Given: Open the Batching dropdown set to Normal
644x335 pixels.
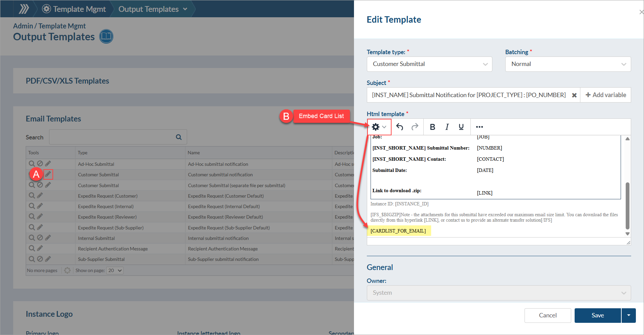Looking at the screenshot, I should tap(568, 64).
